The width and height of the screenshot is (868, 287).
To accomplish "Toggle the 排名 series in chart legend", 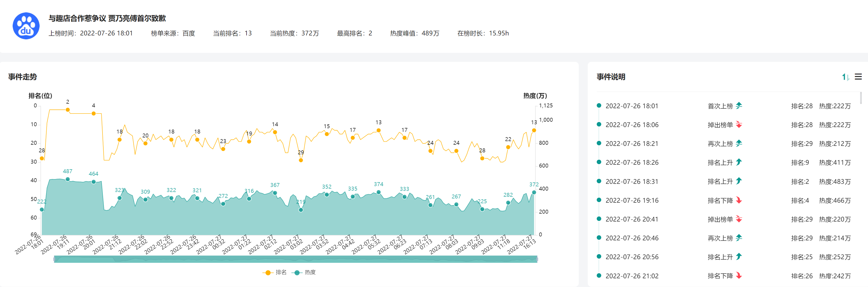I will tap(275, 272).
